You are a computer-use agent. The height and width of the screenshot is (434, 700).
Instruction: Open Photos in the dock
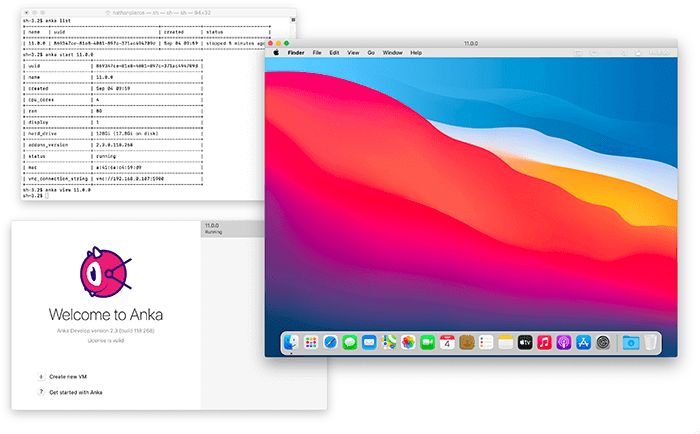(408, 342)
